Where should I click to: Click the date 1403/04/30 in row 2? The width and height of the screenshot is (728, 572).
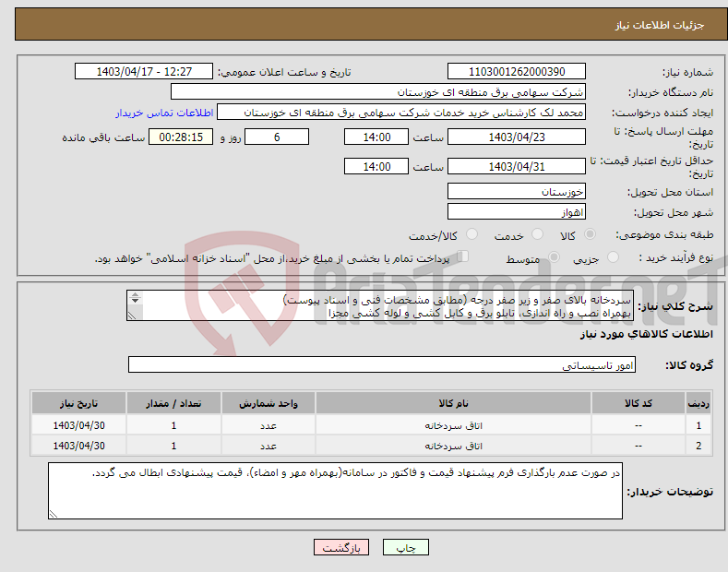(x=79, y=446)
